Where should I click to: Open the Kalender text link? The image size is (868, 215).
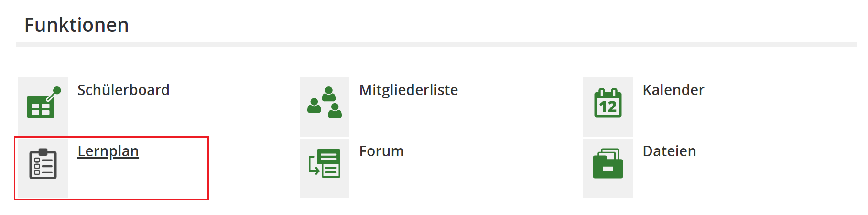(x=673, y=90)
